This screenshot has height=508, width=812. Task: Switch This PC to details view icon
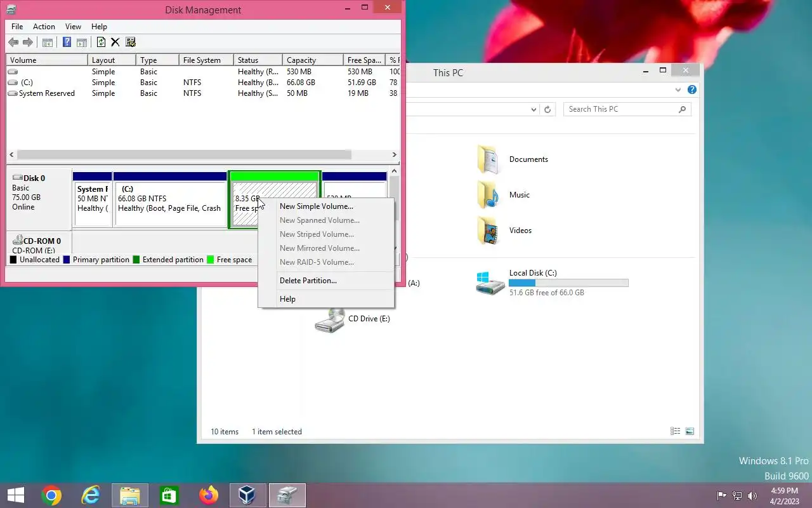point(676,431)
